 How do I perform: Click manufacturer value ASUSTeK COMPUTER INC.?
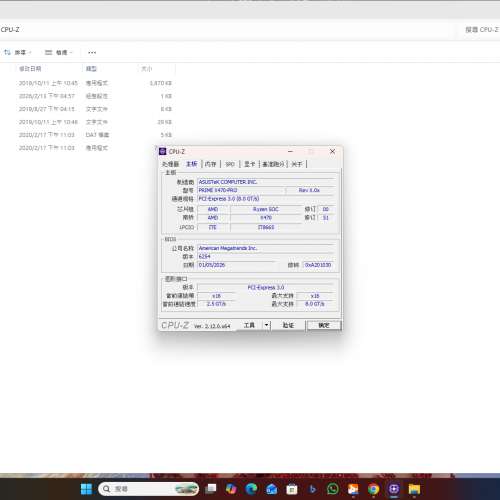266,182
